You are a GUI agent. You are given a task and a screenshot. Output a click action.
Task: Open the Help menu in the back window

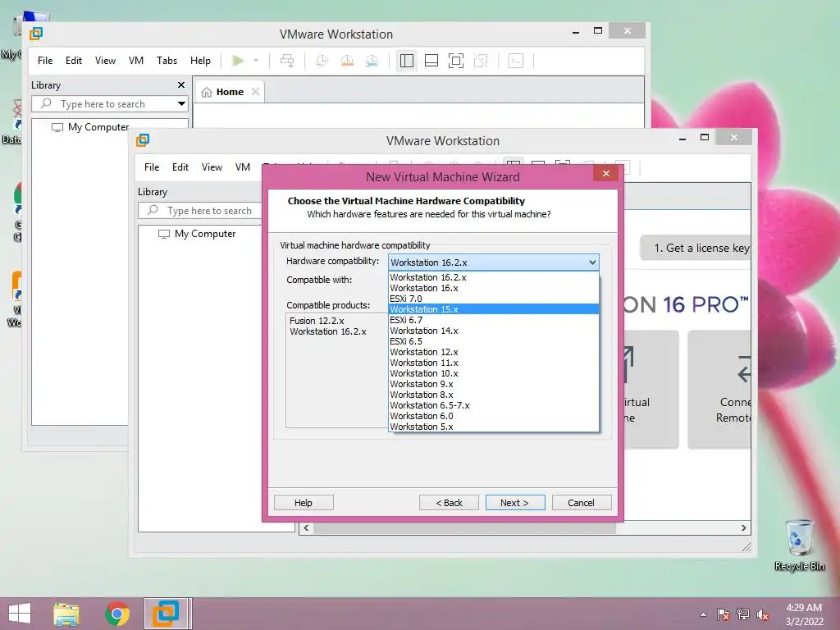point(200,61)
